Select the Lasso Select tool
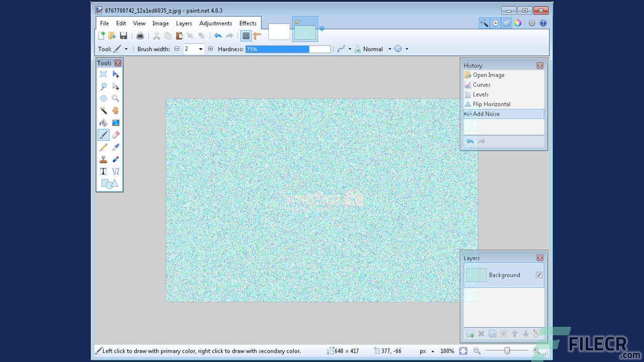This screenshot has height=362, width=644. pyautogui.click(x=103, y=86)
